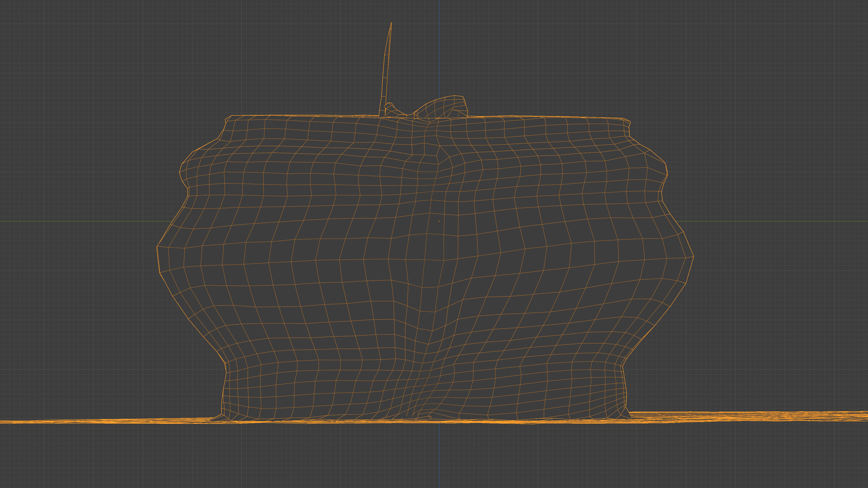Click the object origin dot at mesh center
The width and height of the screenshot is (868, 488).
pos(439,221)
